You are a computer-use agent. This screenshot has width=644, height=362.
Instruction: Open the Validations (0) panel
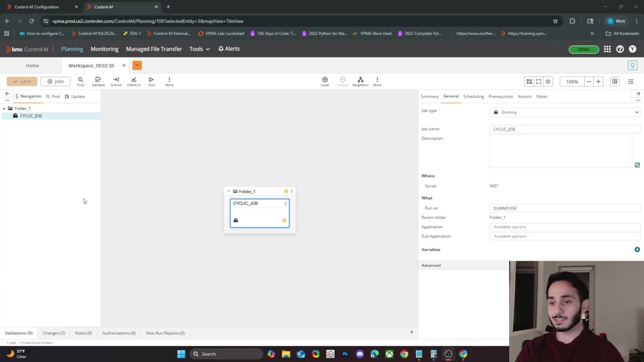point(19,333)
